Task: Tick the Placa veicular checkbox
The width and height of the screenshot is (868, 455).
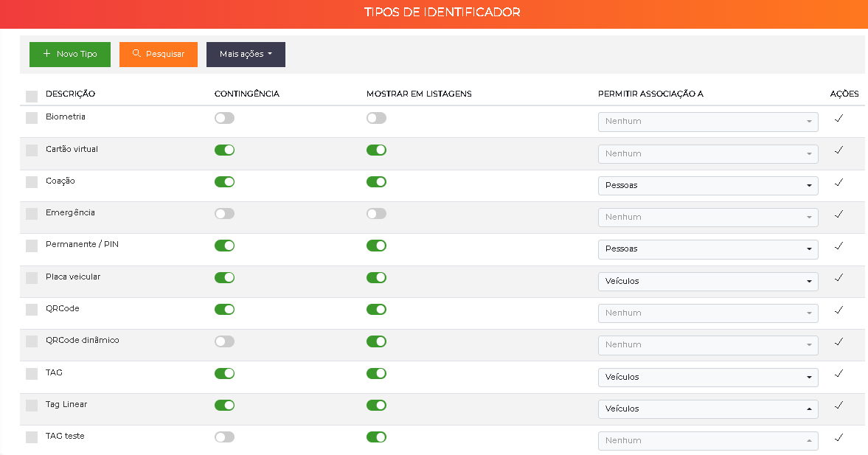Action: pos(32,277)
